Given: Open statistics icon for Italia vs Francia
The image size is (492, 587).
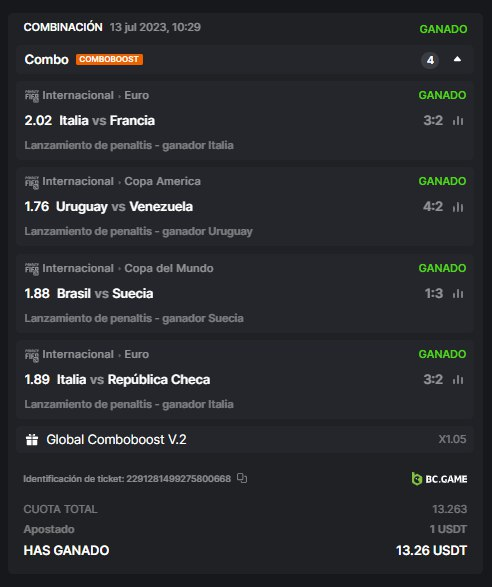Looking at the screenshot, I should [x=458, y=121].
